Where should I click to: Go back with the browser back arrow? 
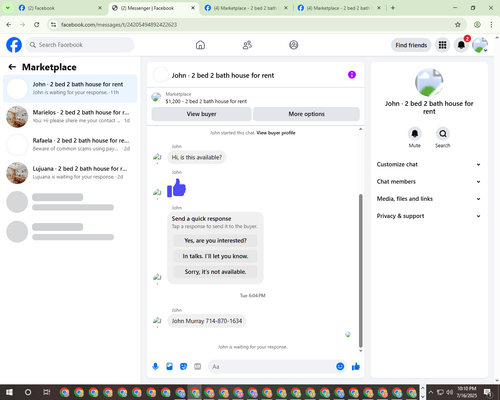[x=9, y=25]
